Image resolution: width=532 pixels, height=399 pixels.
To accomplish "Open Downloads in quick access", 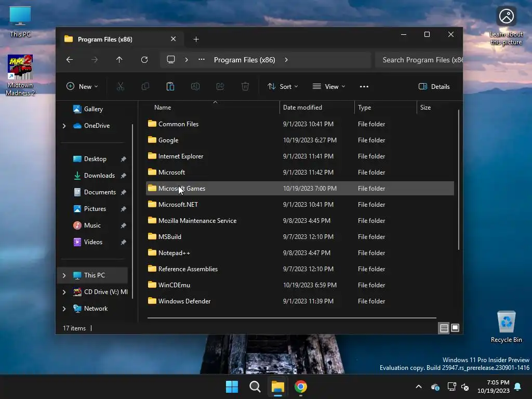I will point(99,176).
